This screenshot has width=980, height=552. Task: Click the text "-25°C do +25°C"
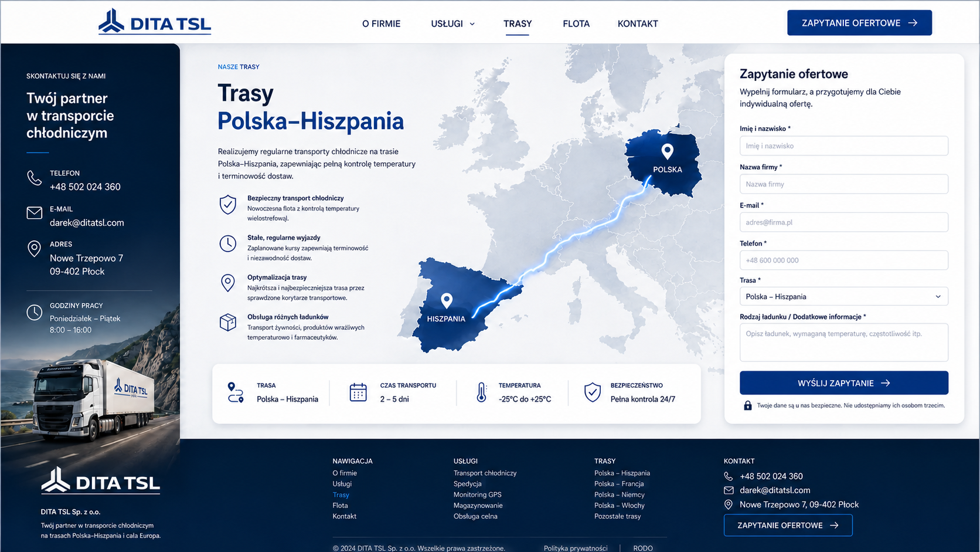(x=525, y=399)
